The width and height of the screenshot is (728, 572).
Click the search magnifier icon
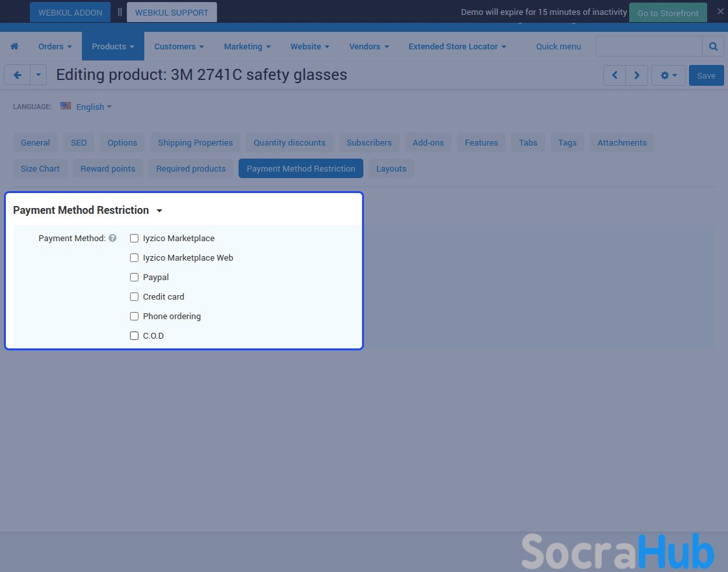click(713, 47)
